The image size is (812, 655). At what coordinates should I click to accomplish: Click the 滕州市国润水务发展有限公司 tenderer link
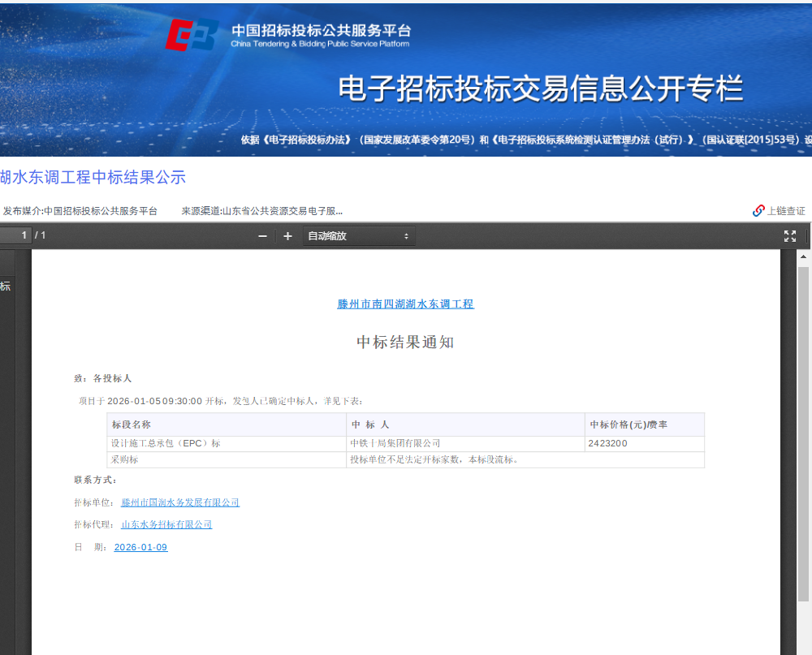[180, 502]
